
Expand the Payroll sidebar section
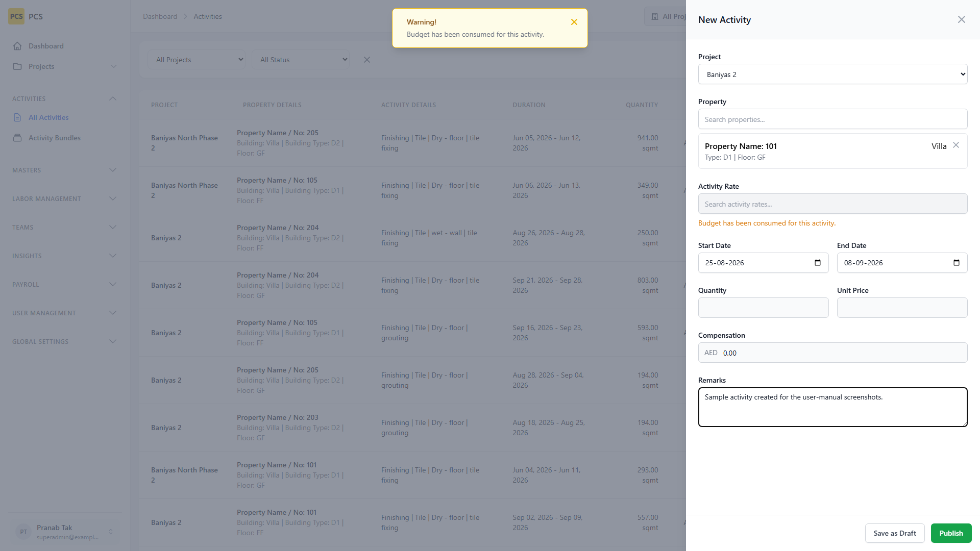tap(113, 284)
